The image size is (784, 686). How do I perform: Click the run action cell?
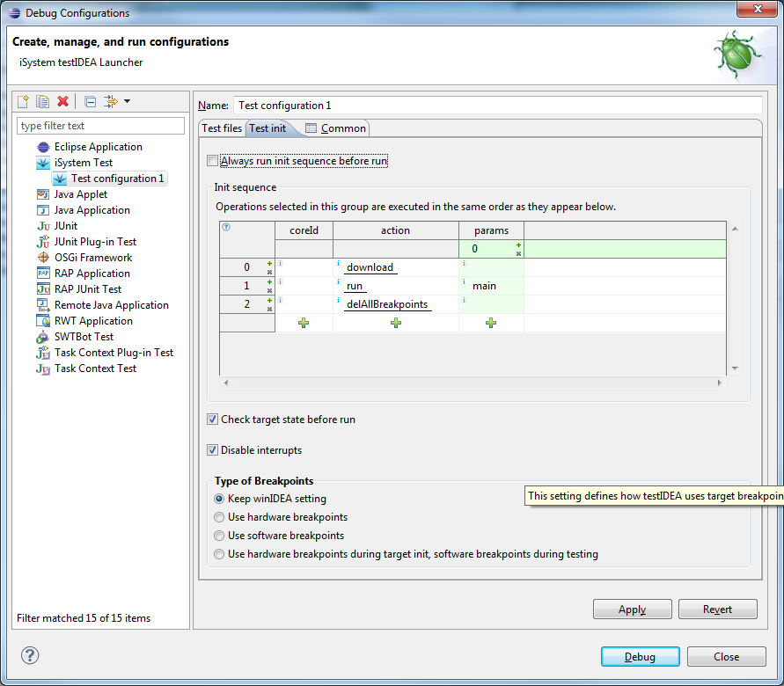point(395,286)
